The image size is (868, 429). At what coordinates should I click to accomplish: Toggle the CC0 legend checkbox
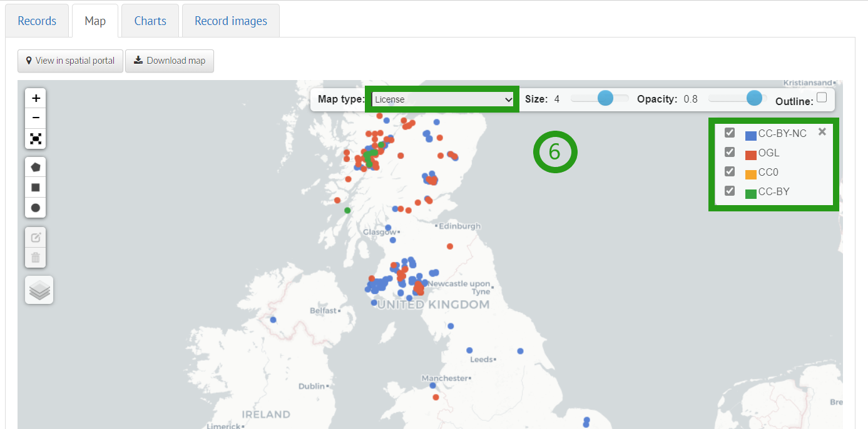(729, 172)
